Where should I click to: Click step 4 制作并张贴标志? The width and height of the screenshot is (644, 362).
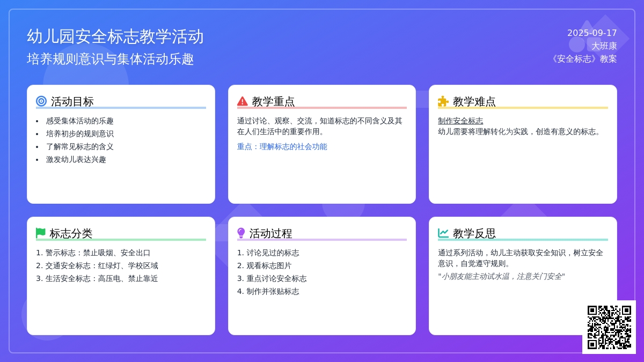pos(268,291)
